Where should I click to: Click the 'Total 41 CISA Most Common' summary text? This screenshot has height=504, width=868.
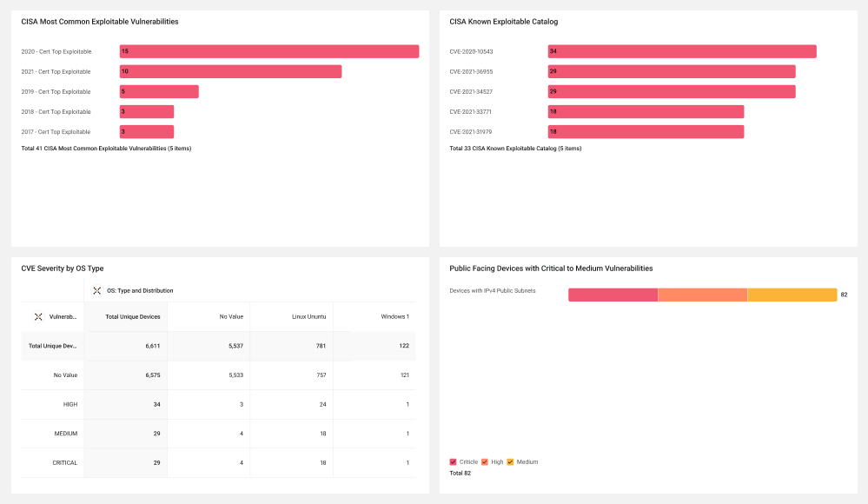tap(106, 149)
